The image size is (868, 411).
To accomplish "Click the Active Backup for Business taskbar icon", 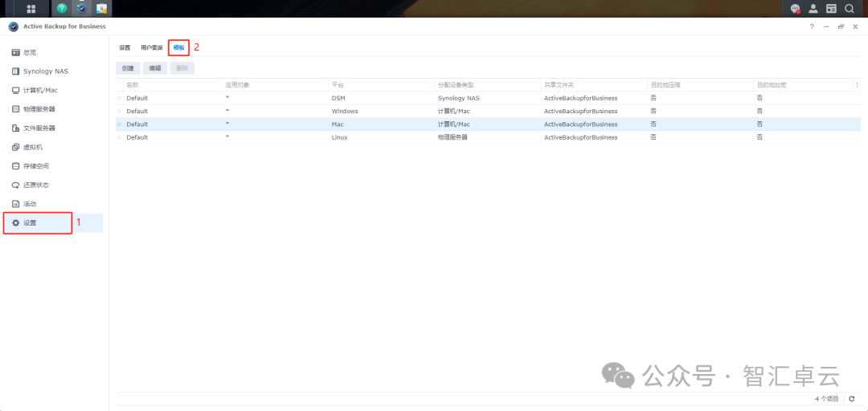I will coord(81,8).
